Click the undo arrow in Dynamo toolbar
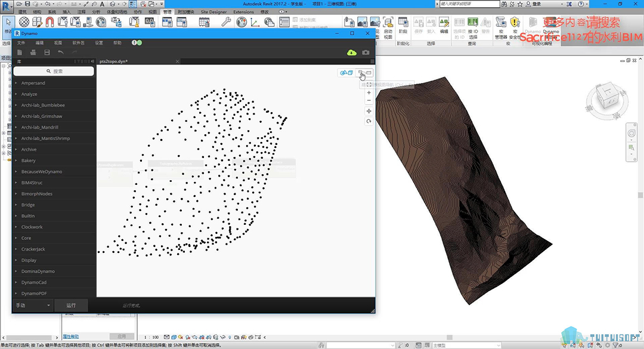 (61, 52)
